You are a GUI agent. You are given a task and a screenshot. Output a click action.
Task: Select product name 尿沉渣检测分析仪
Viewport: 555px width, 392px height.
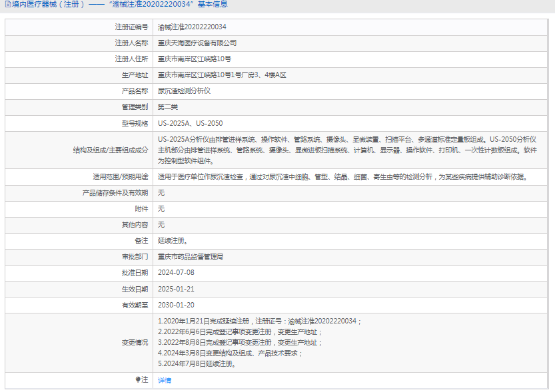coord(184,91)
